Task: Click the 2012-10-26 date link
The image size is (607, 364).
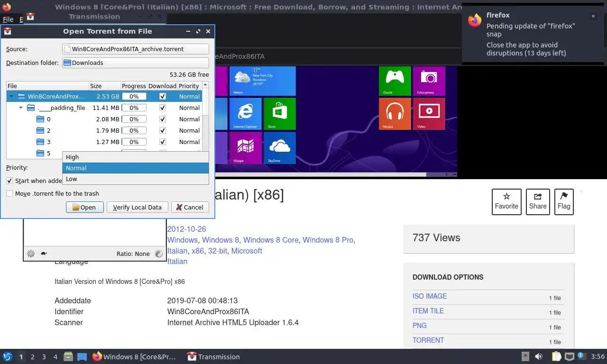Action: [187, 229]
